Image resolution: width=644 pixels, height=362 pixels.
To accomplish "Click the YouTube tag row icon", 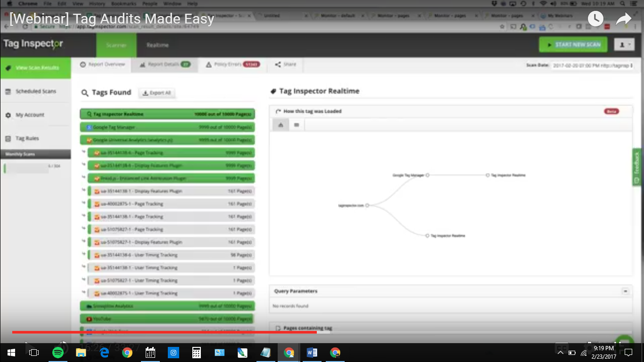I will click(89, 319).
